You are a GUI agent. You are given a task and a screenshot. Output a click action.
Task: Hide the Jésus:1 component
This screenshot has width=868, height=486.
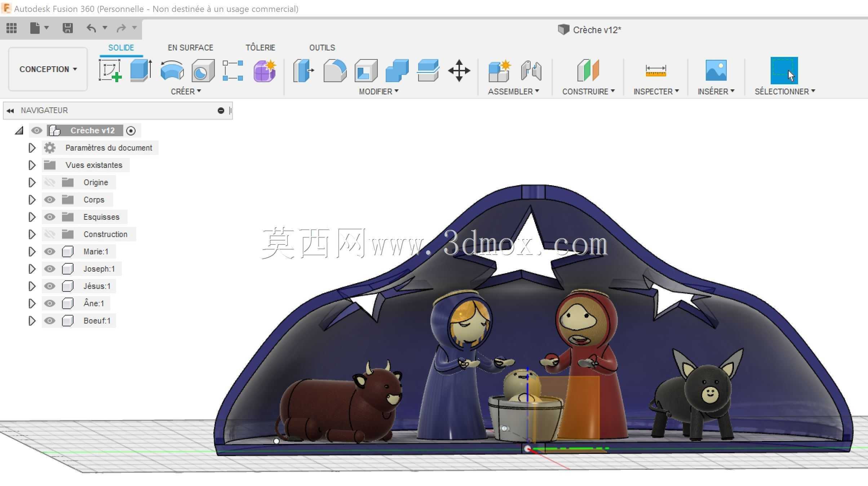point(50,286)
